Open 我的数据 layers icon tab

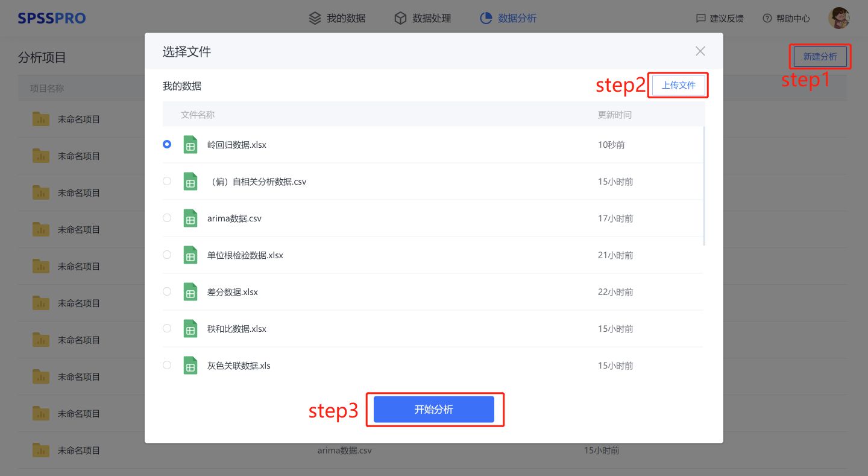(337, 18)
